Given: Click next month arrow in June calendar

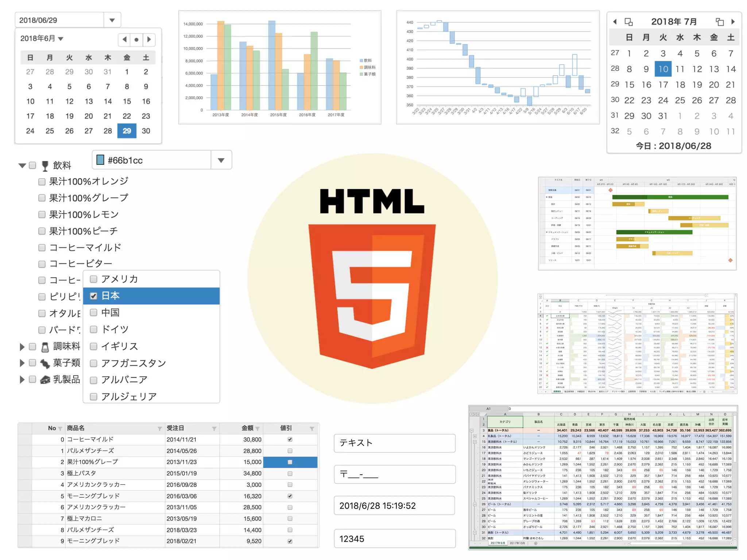Looking at the screenshot, I should [x=149, y=39].
